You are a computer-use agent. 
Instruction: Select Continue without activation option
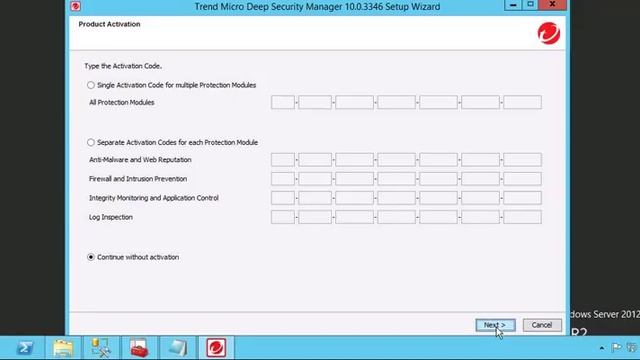coord(91,257)
